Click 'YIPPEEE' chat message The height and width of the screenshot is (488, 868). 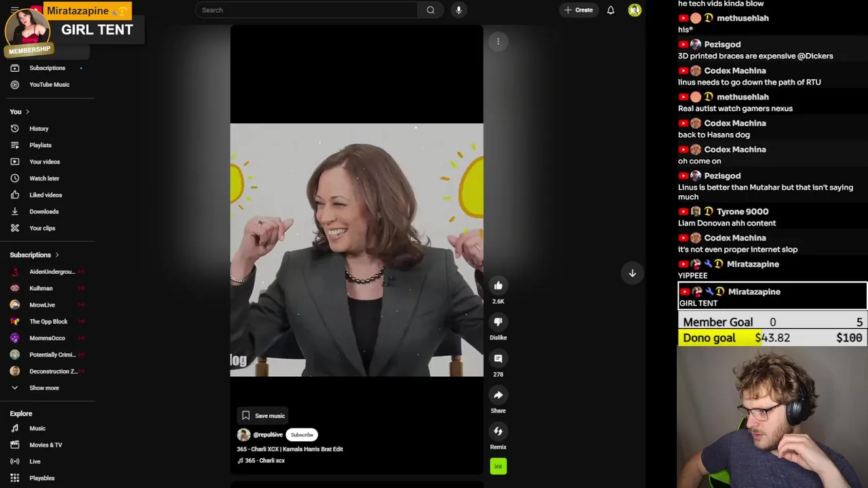[x=692, y=276]
